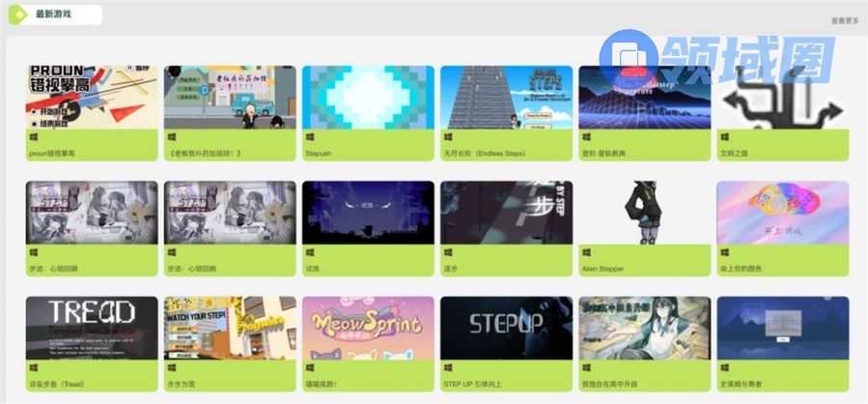Select the 最新游戏 section heading tab
868x404 pixels.
pos(54,14)
